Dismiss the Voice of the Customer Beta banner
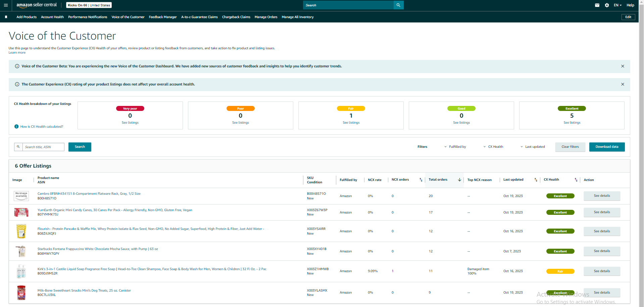The width and height of the screenshot is (644, 307). pos(623,66)
